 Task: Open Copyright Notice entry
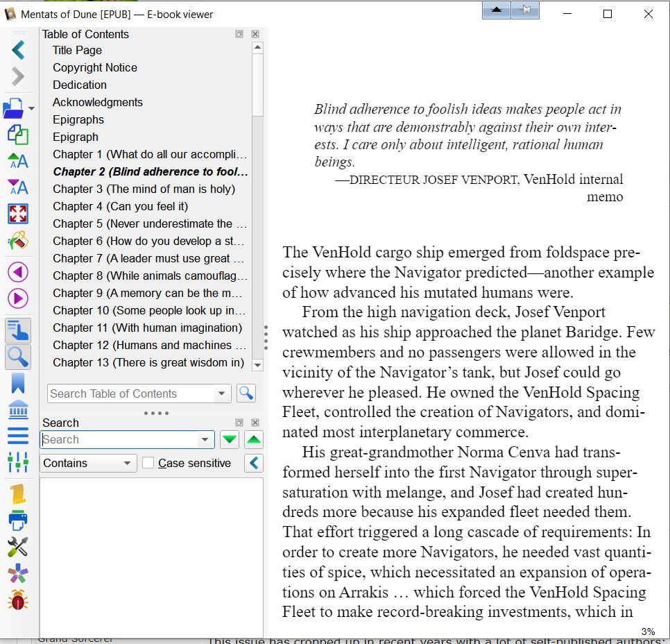(x=95, y=67)
